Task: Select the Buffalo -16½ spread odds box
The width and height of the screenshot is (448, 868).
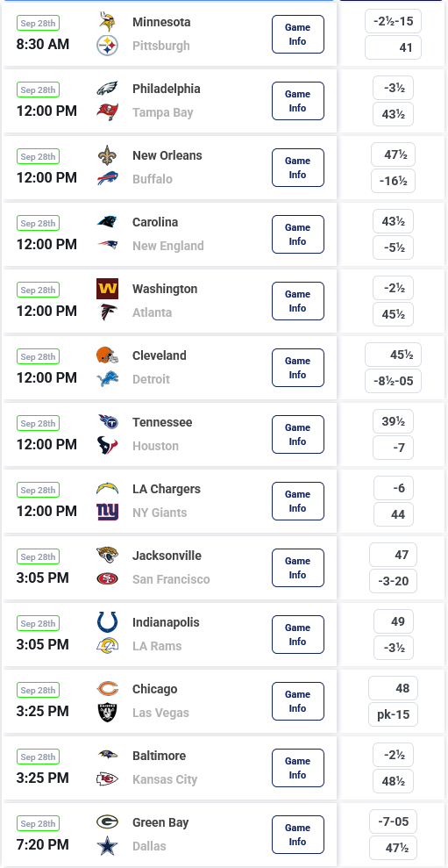Action: [394, 181]
